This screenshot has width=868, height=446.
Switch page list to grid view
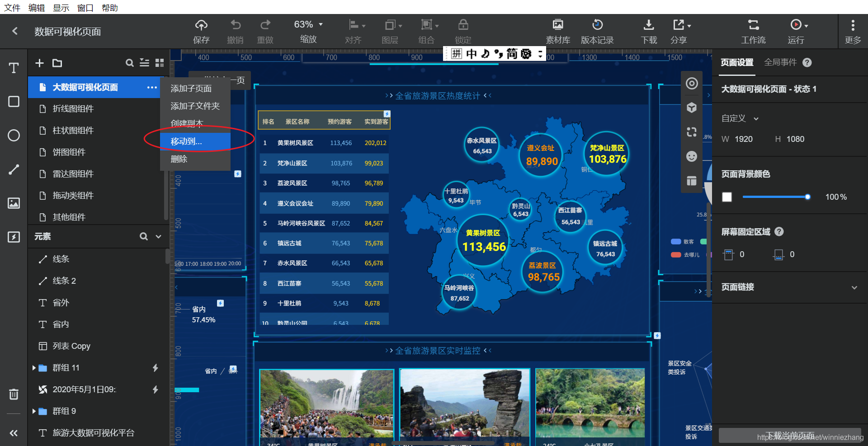[x=160, y=63]
